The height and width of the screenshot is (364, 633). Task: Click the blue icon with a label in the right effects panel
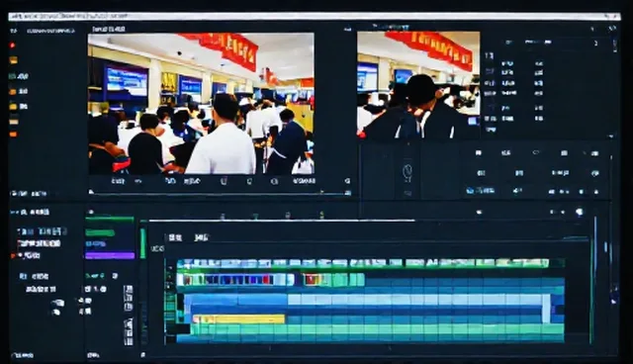point(481,191)
